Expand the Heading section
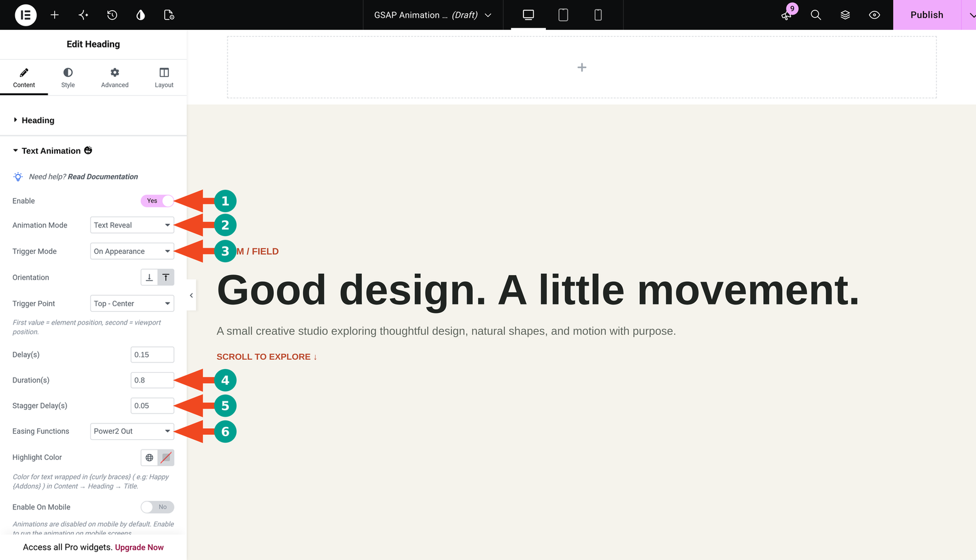The image size is (976, 560). coord(93,120)
